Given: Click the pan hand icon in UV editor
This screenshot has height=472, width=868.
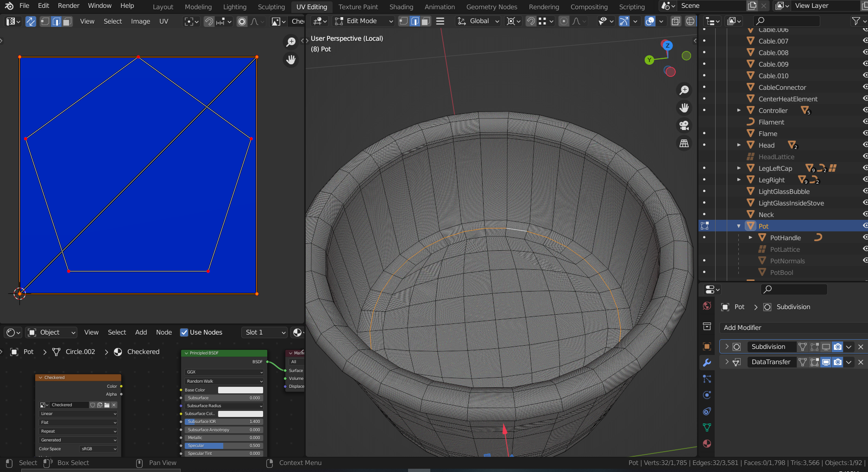Looking at the screenshot, I should [291, 60].
